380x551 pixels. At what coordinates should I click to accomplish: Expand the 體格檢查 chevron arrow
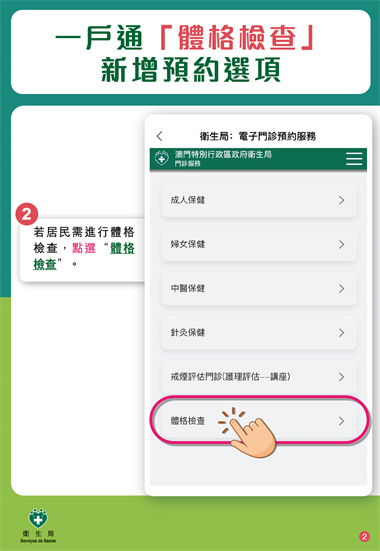(x=341, y=421)
